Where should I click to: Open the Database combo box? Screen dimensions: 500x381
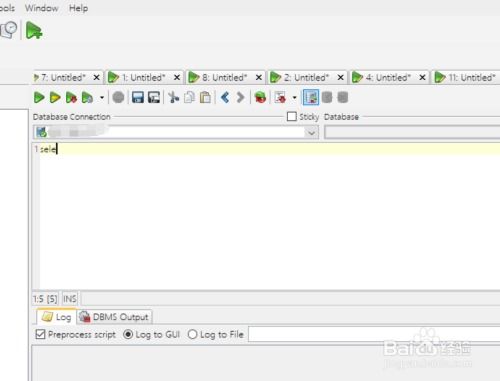(412, 133)
